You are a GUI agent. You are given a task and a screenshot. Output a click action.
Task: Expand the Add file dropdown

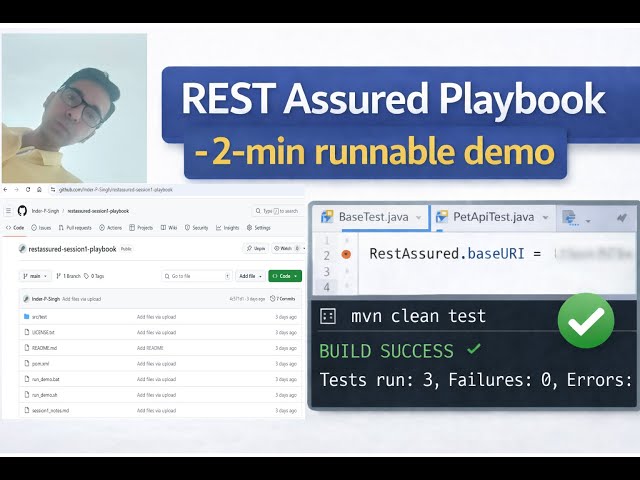pyautogui.click(x=250, y=276)
